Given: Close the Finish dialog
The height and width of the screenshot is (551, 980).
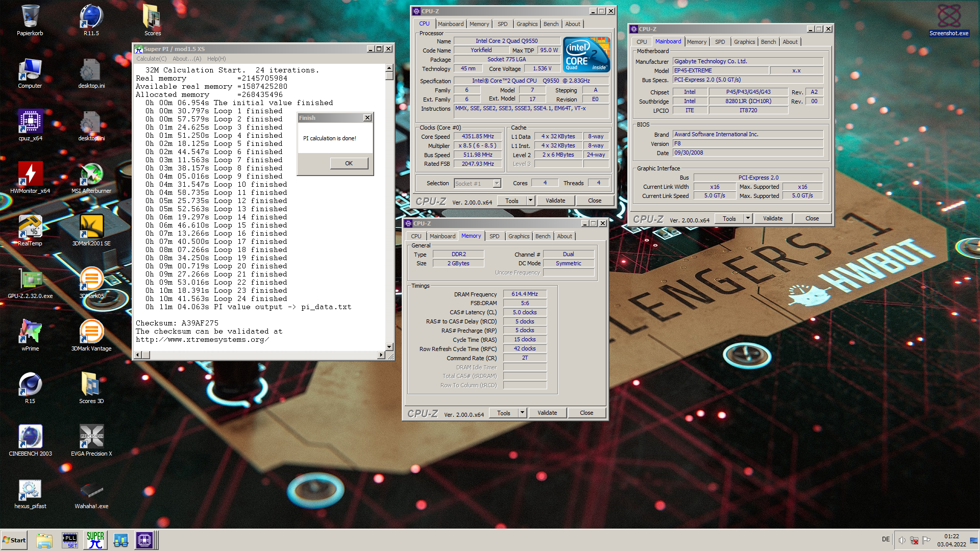Looking at the screenshot, I should tap(367, 118).
